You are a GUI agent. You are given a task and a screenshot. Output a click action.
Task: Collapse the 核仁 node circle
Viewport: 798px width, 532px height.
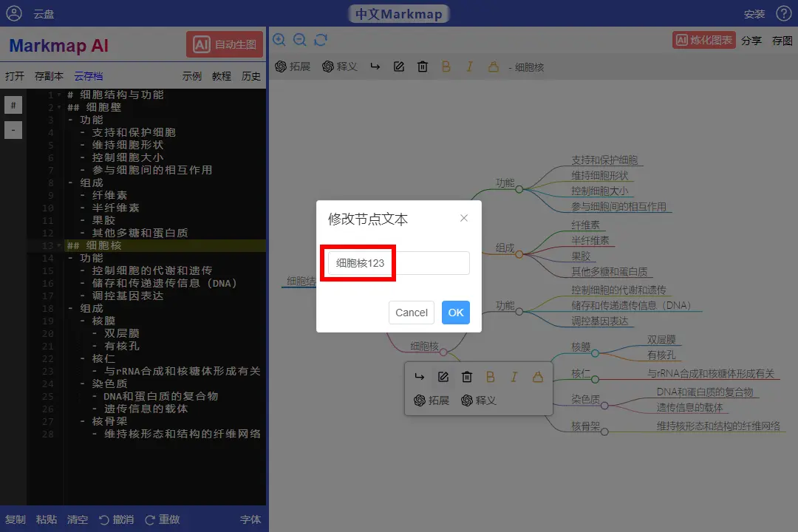coord(595,379)
